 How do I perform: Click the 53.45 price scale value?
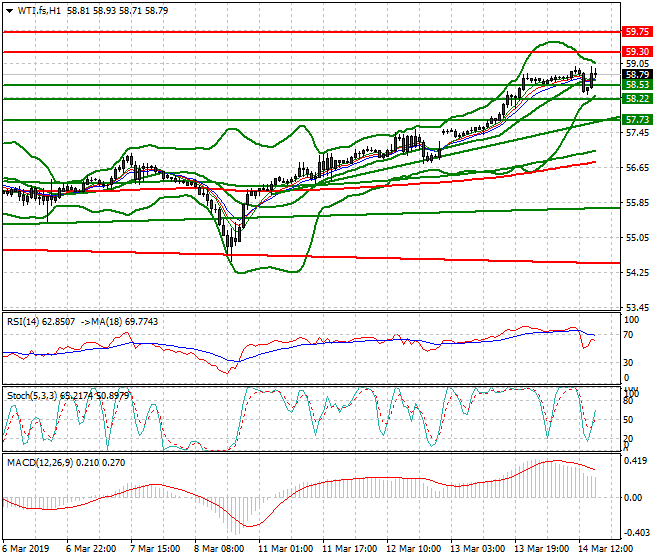tap(637, 308)
